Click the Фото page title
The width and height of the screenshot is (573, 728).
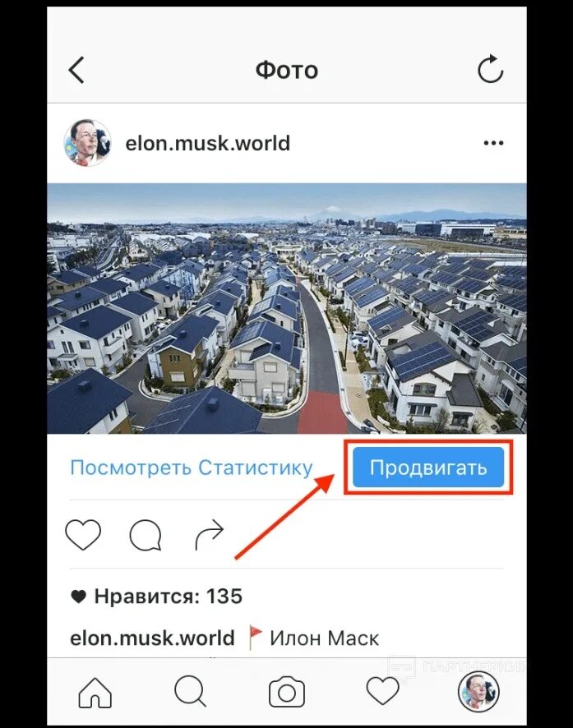pos(287,70)
